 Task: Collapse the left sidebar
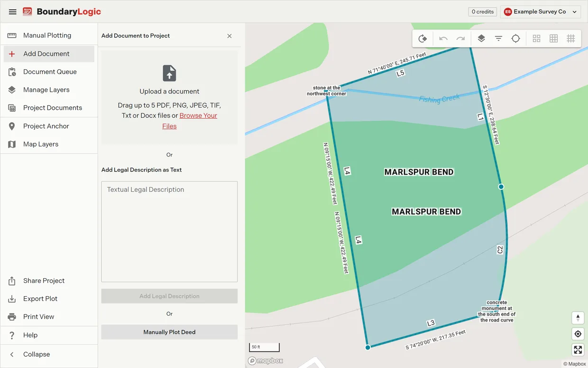coord(49,354)
